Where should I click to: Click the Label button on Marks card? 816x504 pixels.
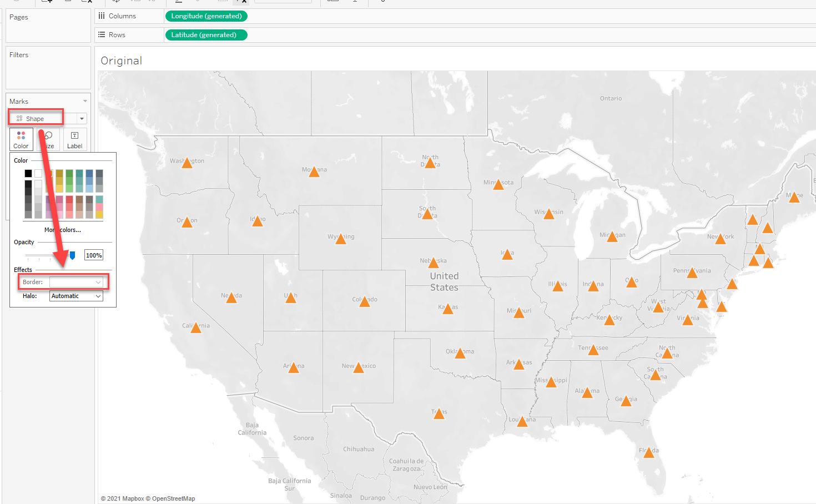pos(74,139)
